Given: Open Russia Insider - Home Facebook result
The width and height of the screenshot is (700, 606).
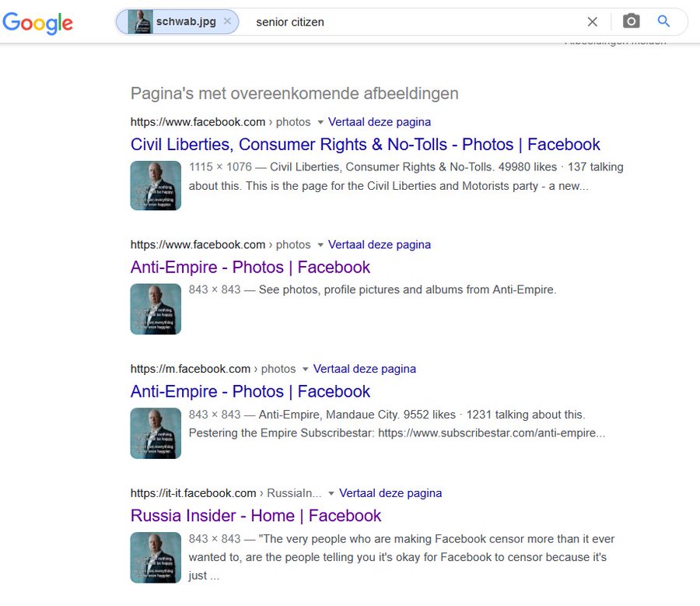Looking at the screenshot, I should tap(256, 515).
